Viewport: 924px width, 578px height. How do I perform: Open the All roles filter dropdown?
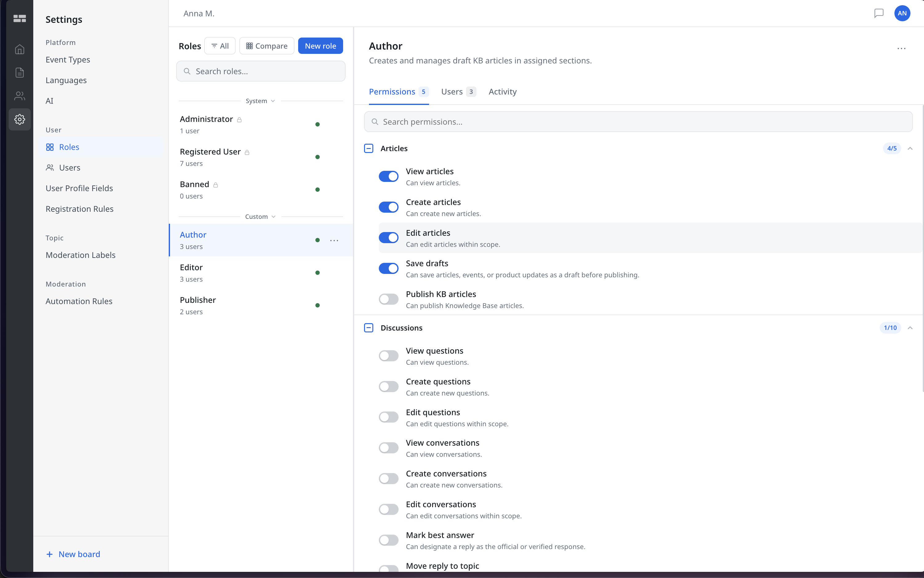(x=220, y=46)
